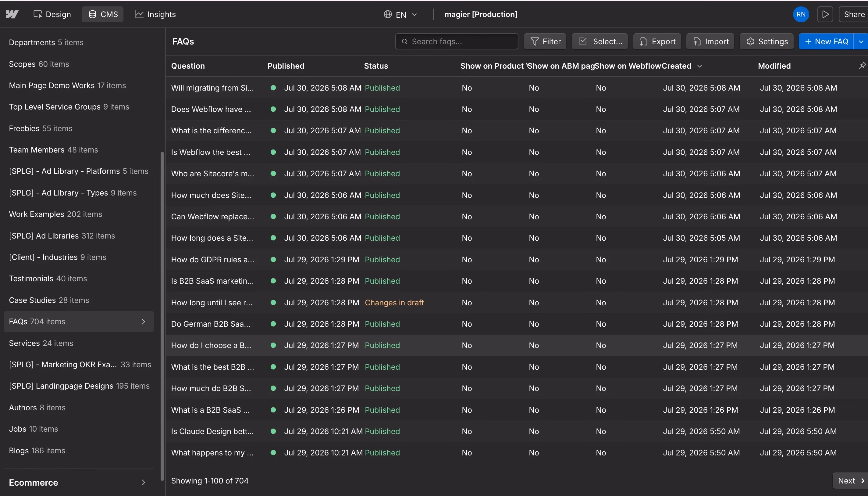
Task: Click "Showing 1-100 of 704" text
Action: [210, 481]
